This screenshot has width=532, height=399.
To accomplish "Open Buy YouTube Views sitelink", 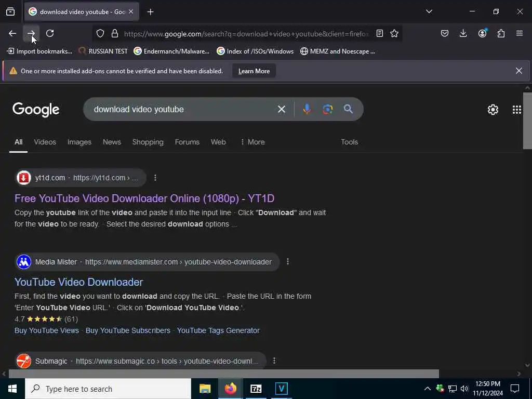I will coord(46,330).
